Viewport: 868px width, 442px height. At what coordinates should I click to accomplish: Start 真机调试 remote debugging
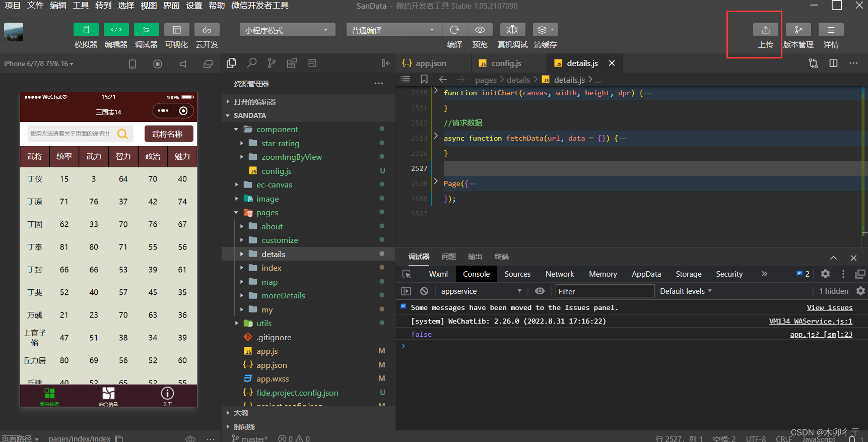point(512,30)
